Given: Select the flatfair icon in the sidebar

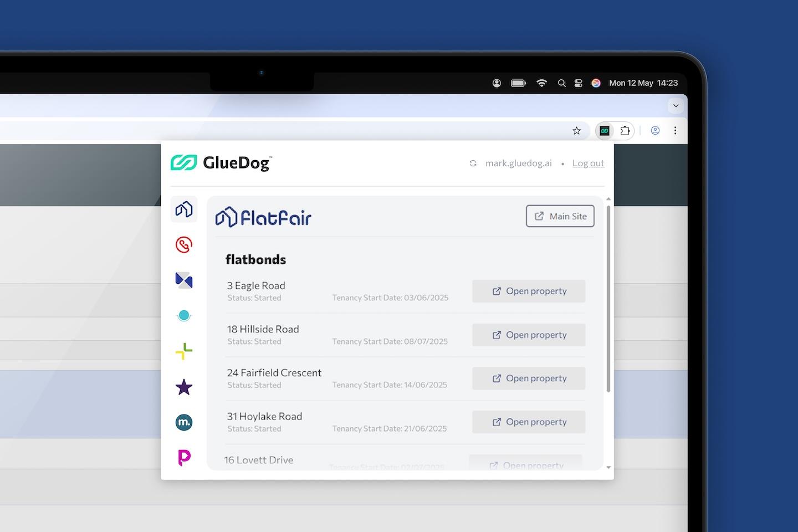Looking at the screenshot, I should (x=183, y=209).
